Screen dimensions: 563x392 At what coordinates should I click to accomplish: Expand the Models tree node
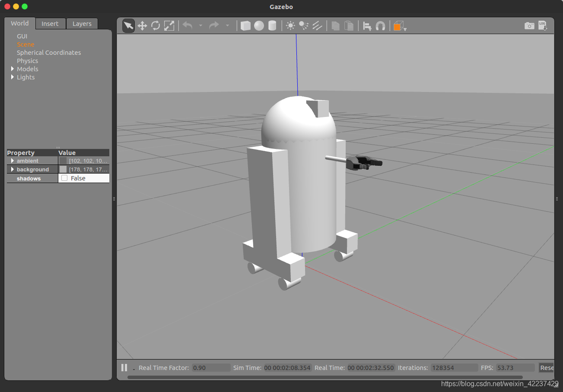pyautogui.click(x=13, y=69)
